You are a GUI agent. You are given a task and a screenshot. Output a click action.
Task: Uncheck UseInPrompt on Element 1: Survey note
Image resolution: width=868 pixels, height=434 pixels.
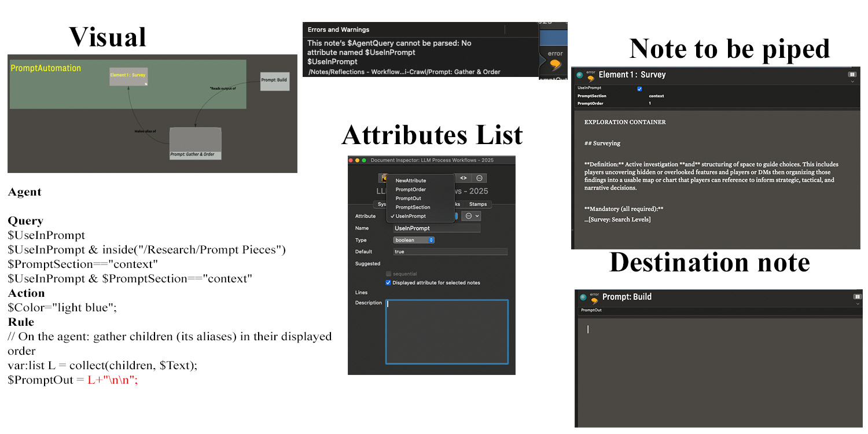(639, 89)
